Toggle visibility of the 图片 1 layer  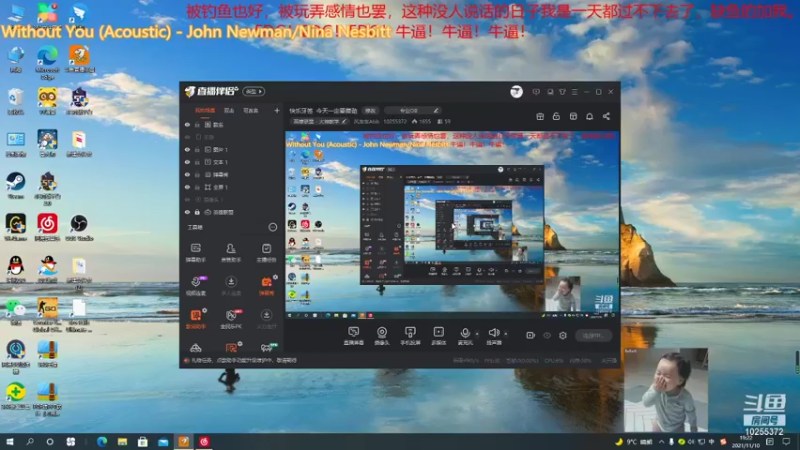point(187,149)
